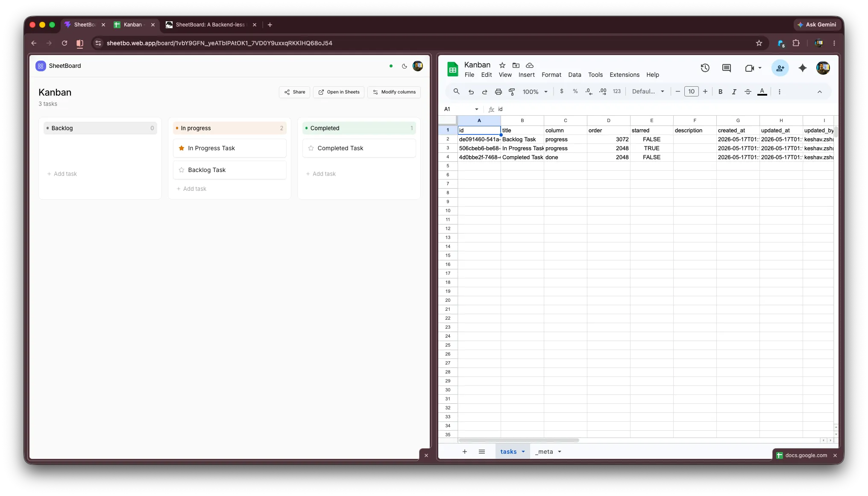Click the share people icon in Sheets
Screen dimensions: 868x496
780,68
